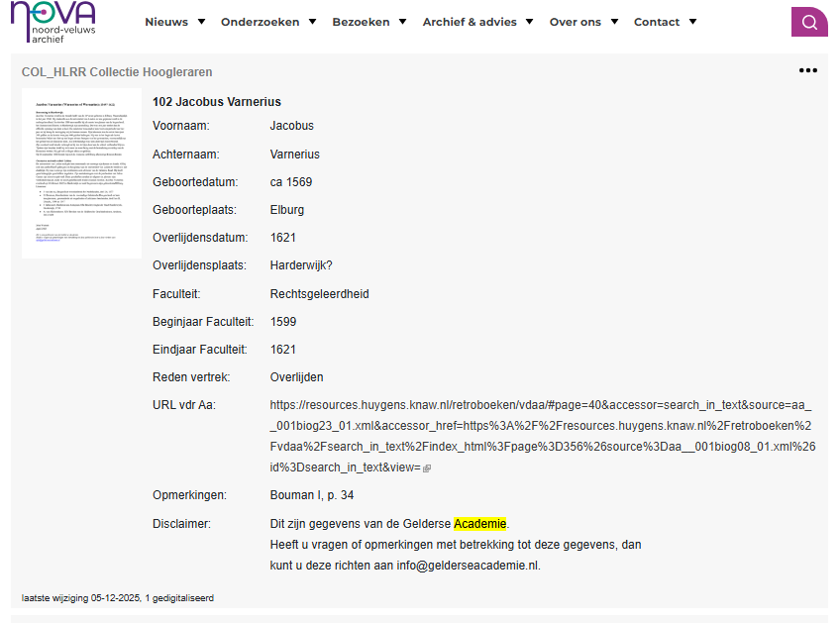Click the COL_HLRR Collectie Hoogleraren heading
840x623 pixels.
117,72
